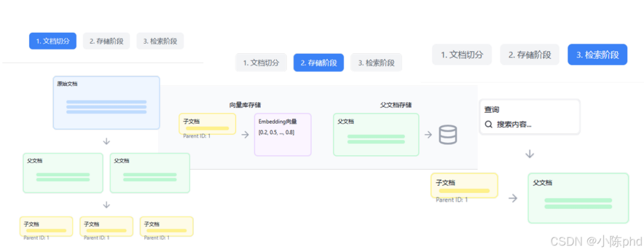The width and height of the screenshot is (644, 252).
Task: Select the blue 3. 检索阶段 tab in the right diagram
Action: coord(597,55)
